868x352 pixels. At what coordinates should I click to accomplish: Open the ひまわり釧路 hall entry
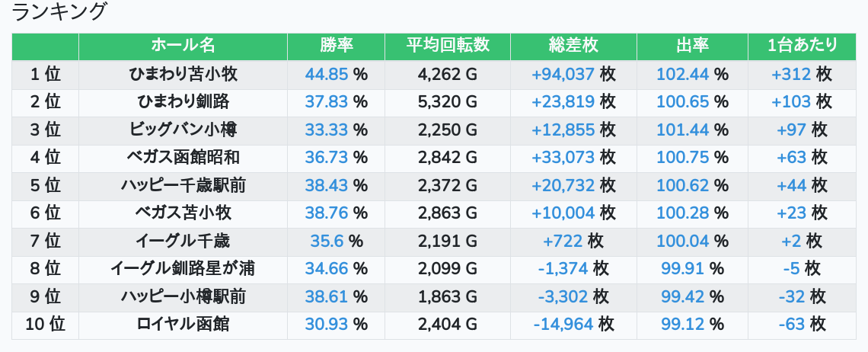pos(183,101)
